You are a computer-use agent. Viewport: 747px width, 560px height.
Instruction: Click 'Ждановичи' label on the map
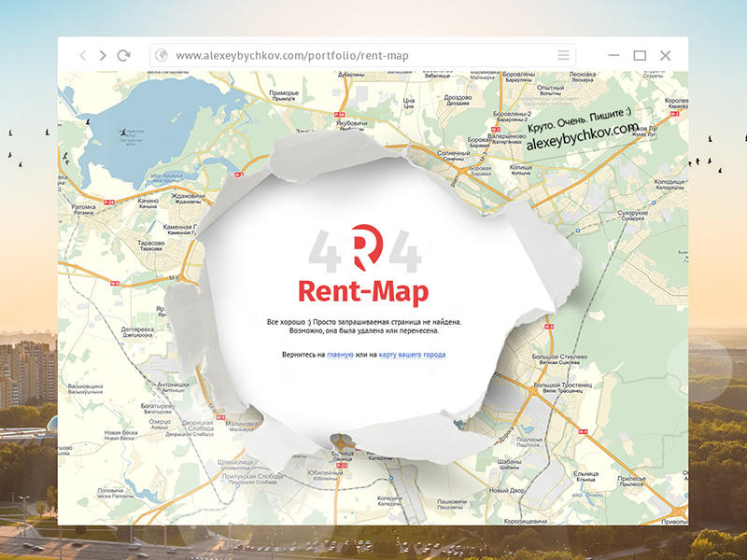[188, 196]
